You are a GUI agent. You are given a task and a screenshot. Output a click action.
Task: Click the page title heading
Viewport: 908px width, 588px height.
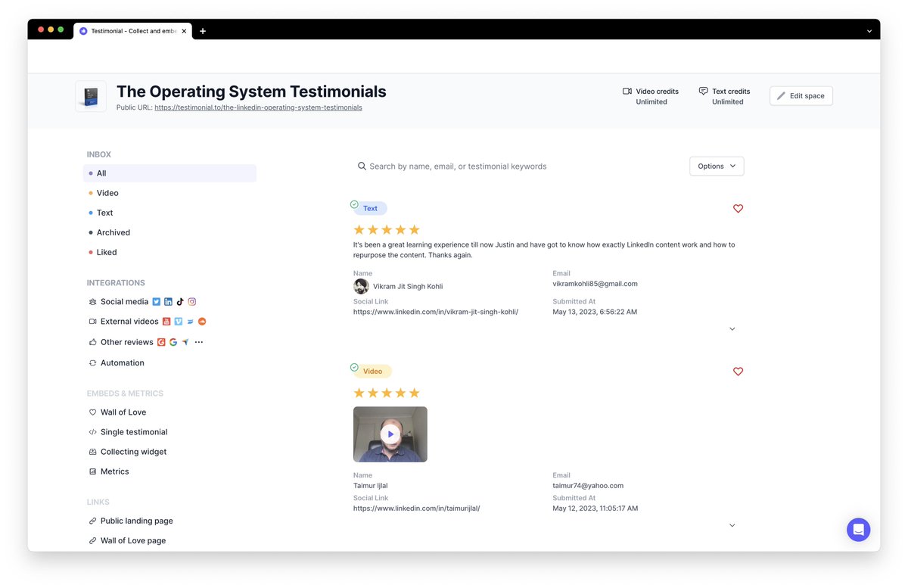[251, 92]
